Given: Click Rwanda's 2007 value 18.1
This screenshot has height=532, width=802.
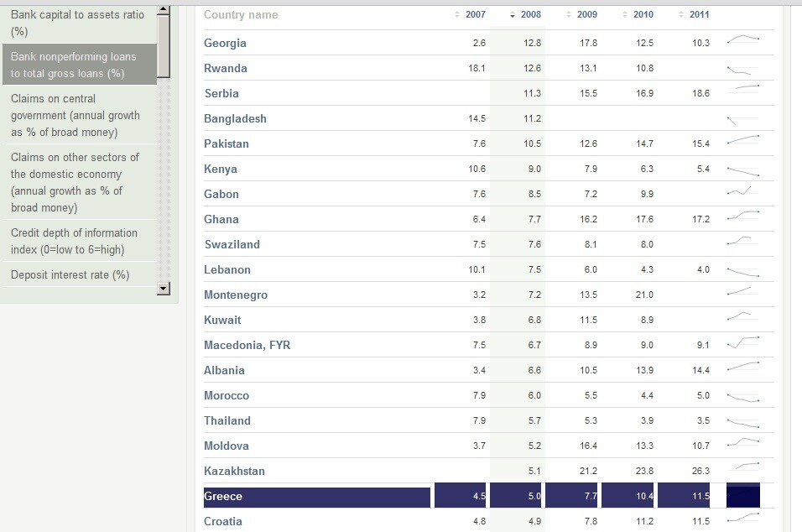Looking at the screenshot, I should (x=477, y=68).
